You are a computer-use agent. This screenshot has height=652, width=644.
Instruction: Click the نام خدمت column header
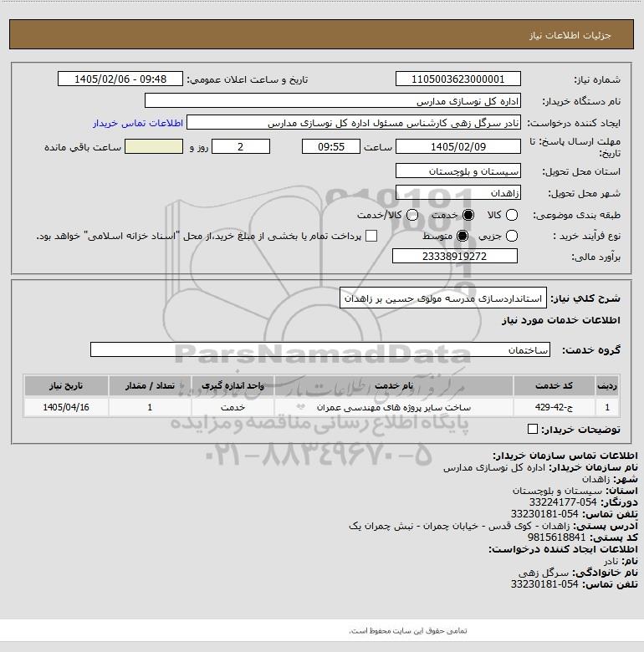tap(394, 385)
